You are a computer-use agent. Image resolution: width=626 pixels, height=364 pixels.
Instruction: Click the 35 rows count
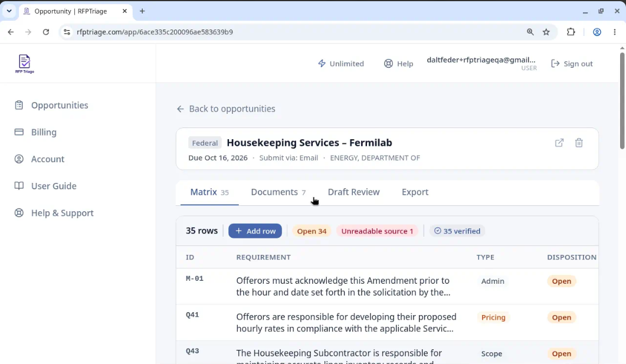pyautogui.click(x=202, y=231)
